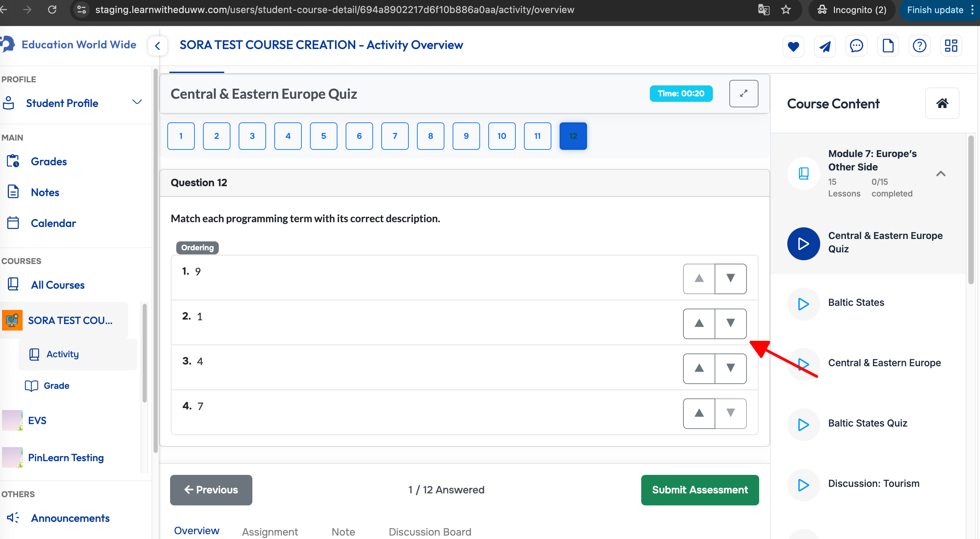Image resolution: width=980 pixels, height=539 pixels.
Task: Collapse sidebar with left chevron button
Action: [x=157, y=46]
